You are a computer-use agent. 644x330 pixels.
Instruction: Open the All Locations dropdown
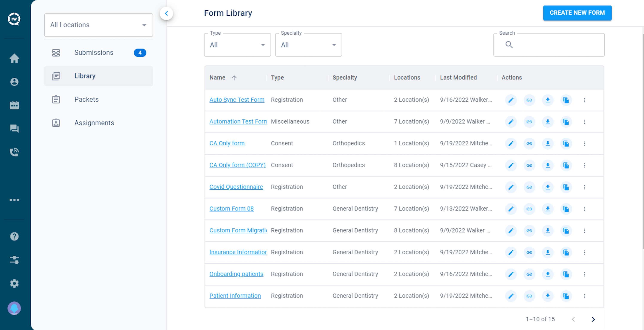coord(99,25)
